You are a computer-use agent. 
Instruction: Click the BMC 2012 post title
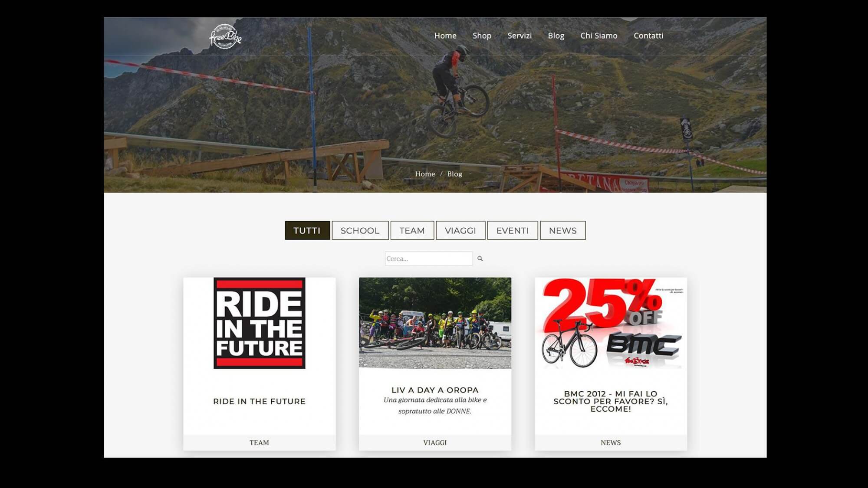(611, 401)
